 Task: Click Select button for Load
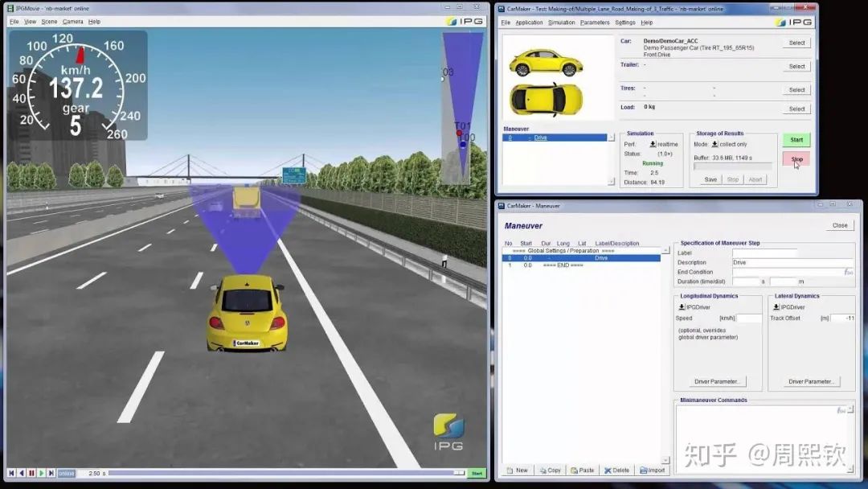796,109
